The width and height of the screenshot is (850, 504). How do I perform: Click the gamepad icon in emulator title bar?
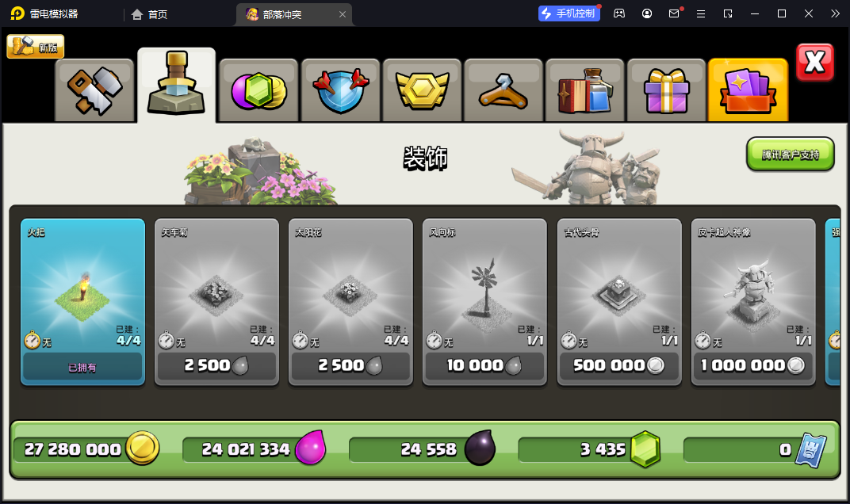pos(619,13)
